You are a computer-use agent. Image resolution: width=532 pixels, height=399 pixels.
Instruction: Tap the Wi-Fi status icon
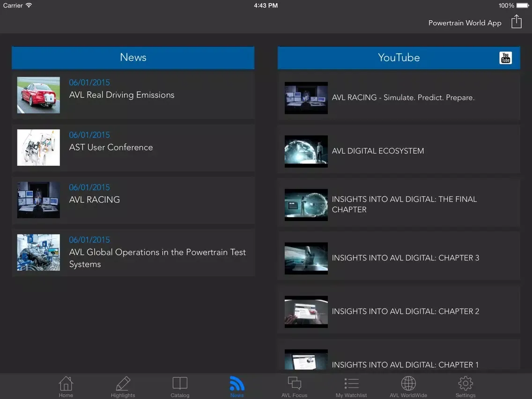[29, 5]
